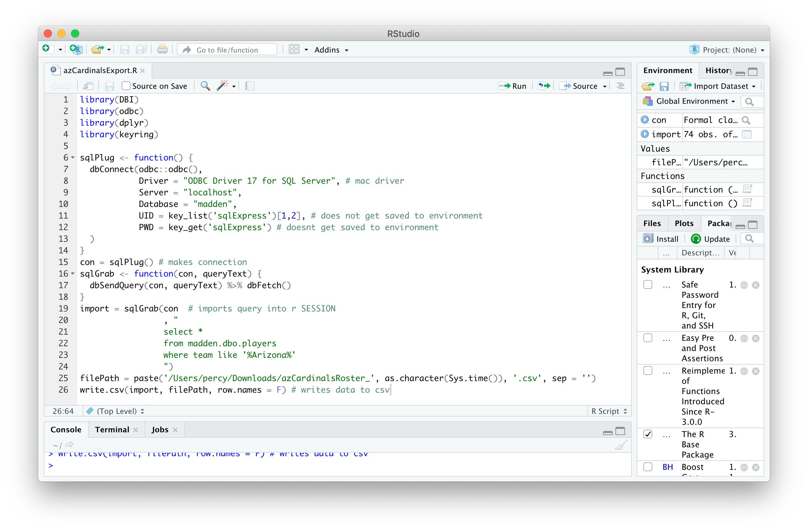Click the Go to file/function field
Viewport: 808px width, 532px height.
point(227,50)
